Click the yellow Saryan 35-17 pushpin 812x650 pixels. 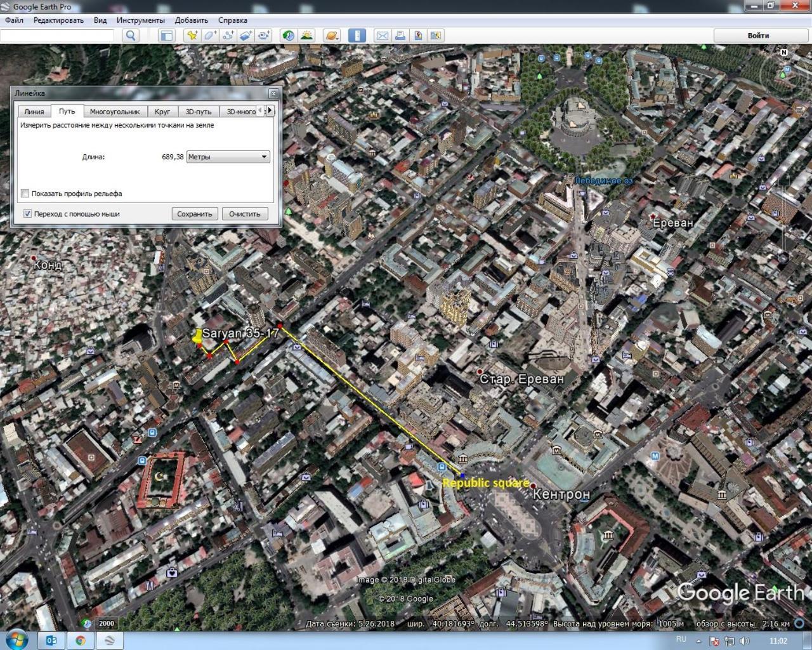[197, 338]
